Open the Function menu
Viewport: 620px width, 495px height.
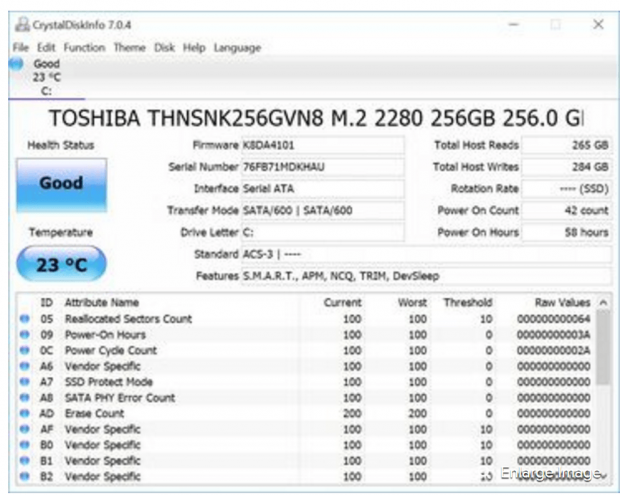click(x=84, y=48)
